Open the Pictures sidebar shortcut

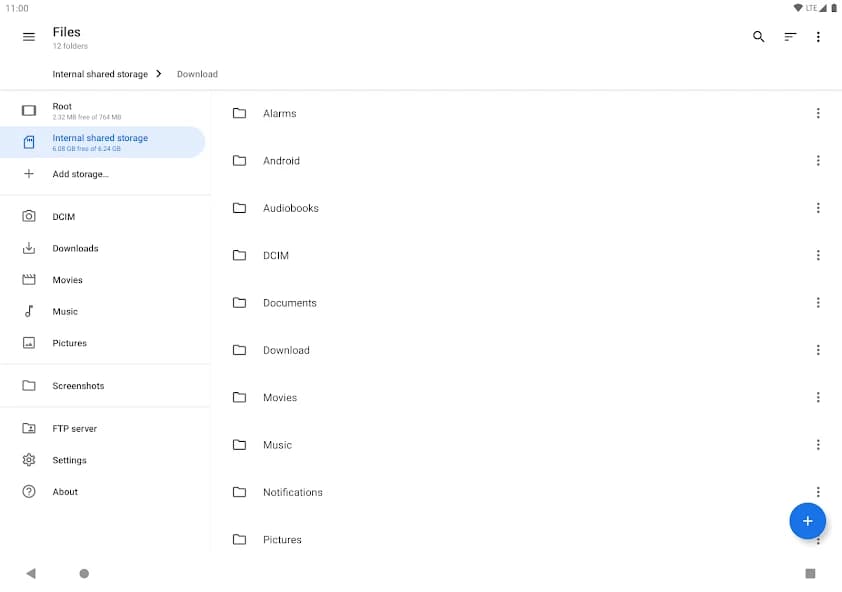(x=70, y=343)
